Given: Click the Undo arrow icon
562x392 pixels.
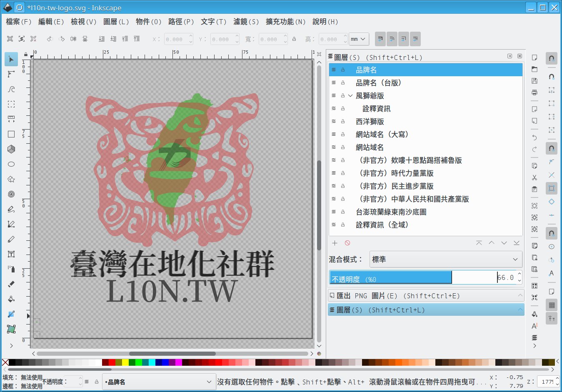Looking at the screenshot, I should coord(535,137).
